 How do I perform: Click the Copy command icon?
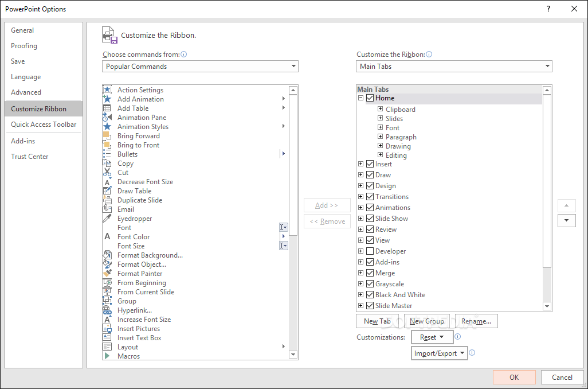pos(107,164)
